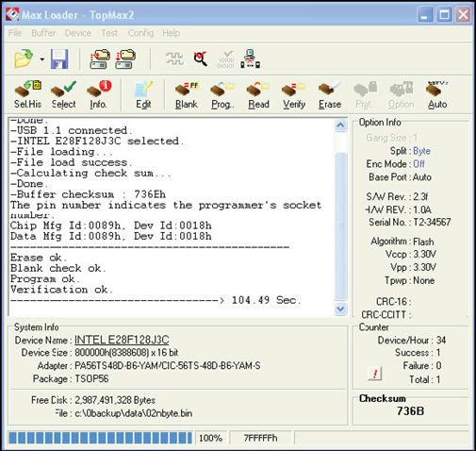Open the buffer Edit tool
The width and height of the screenshot is (476, 451).
pos(143,94)
